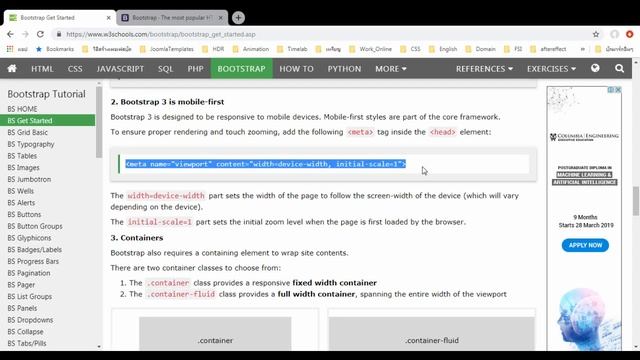Bookmark this page with the star

click(x=596, y=34)
